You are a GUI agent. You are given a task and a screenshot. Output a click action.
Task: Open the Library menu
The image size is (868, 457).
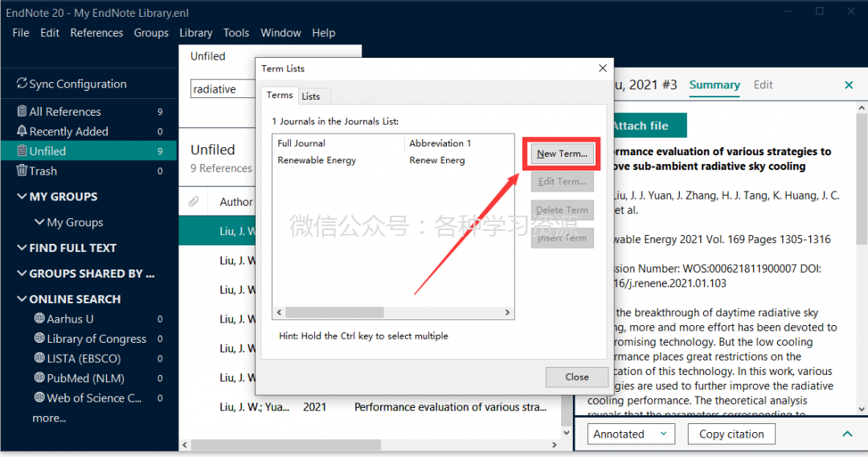(195, 33)
